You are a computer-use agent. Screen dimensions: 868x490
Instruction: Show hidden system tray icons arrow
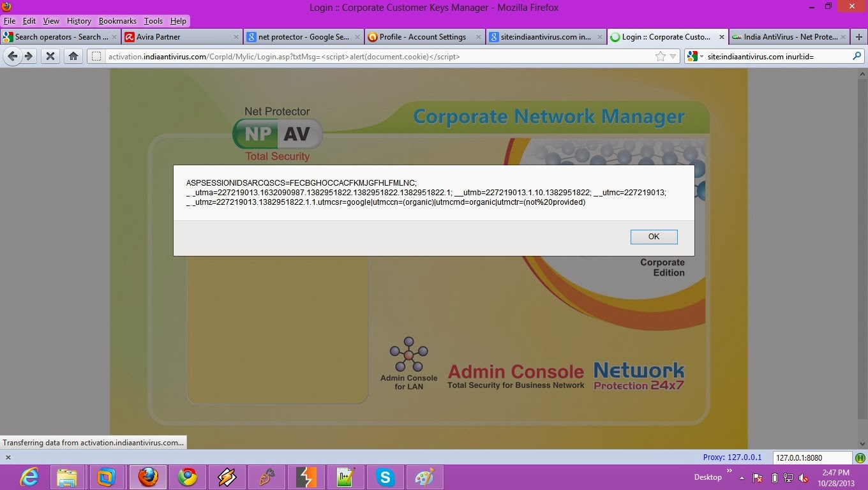point(742,477)
